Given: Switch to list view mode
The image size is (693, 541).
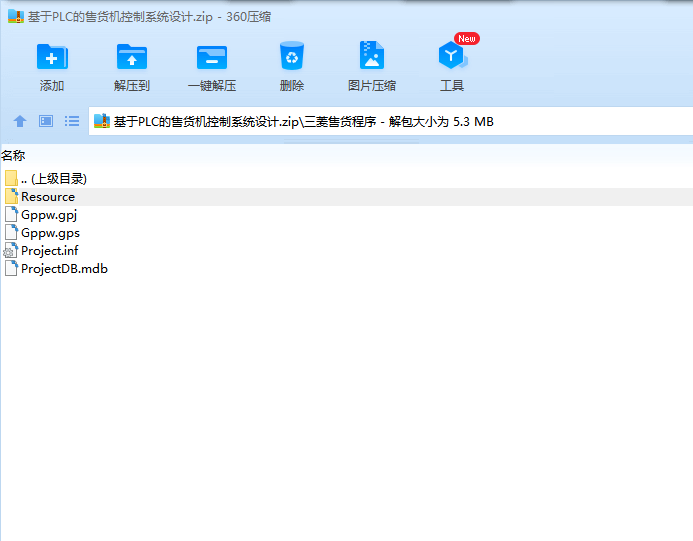Looking at the screenshot, I should click(x=72, y=121).
